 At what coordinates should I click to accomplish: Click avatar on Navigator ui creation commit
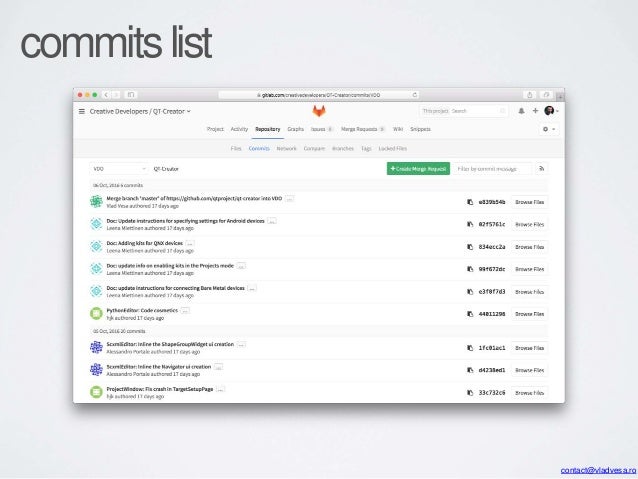point(96,370)
